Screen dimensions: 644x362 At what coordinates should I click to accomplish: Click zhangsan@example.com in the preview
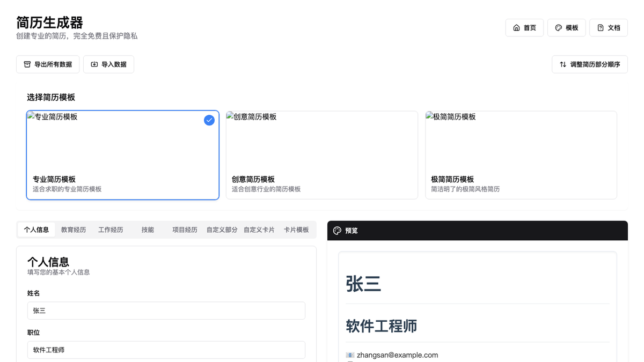click(x=397, y=355)
